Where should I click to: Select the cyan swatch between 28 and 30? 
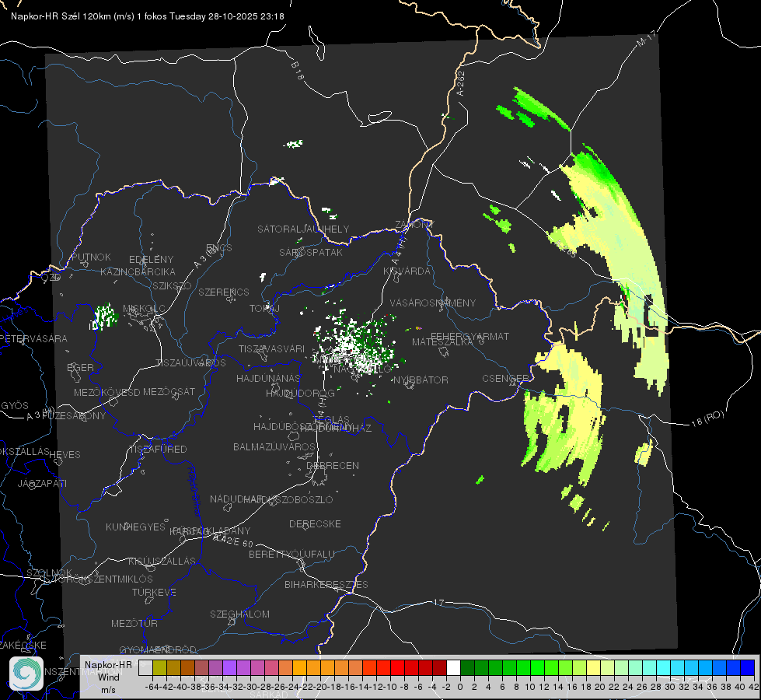[x=664, y=667]
